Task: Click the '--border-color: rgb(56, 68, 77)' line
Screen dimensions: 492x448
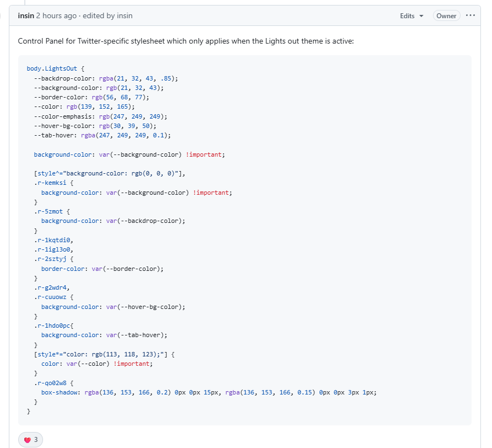Action: coord(92,97)
